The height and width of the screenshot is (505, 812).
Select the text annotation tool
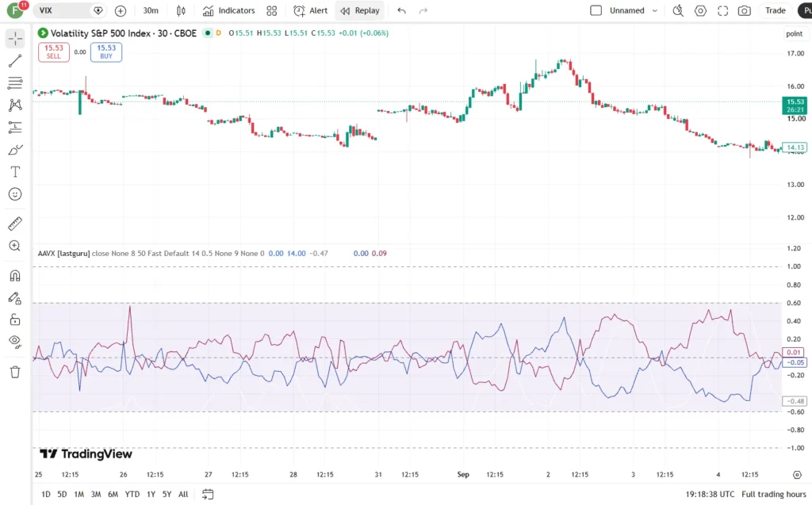coord(15,172)
